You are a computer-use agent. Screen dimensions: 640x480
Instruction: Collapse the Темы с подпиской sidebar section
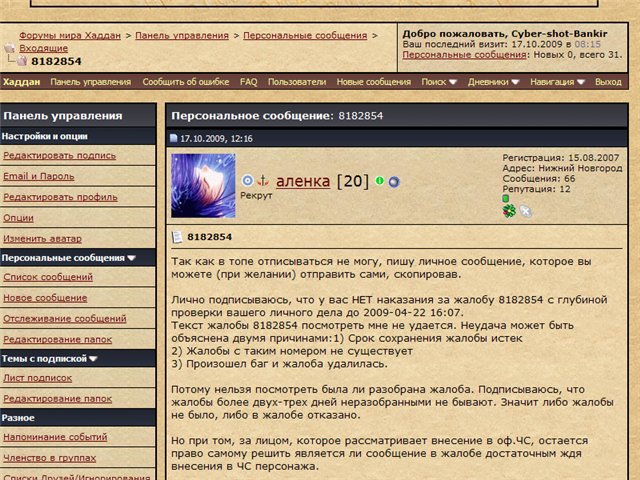tap(93, 359)
